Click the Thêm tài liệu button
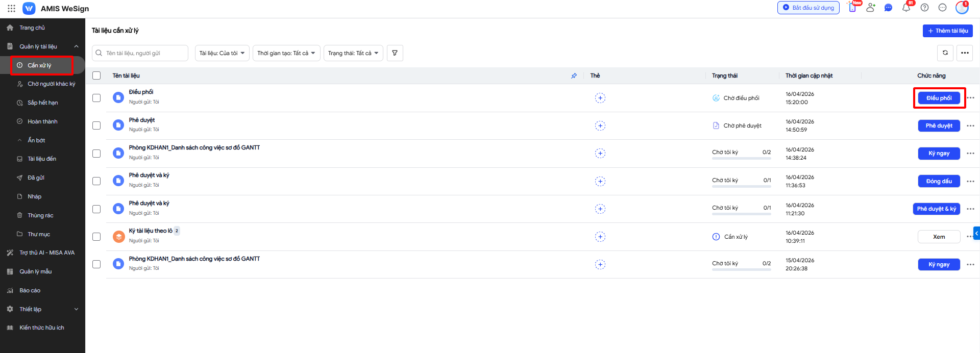980x353 pixels. coord(947,31)
